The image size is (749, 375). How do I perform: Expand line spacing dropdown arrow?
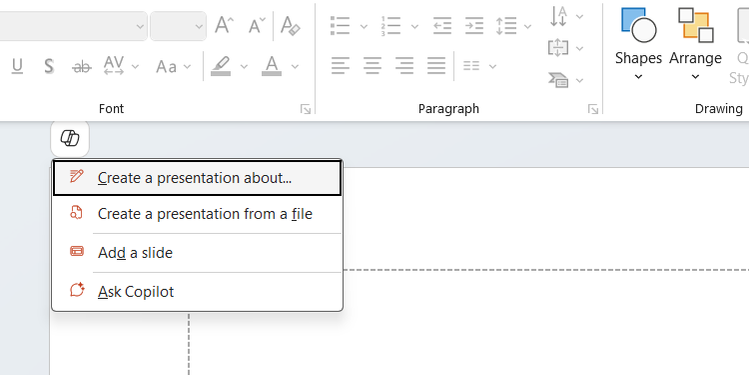tap(528, 26)
